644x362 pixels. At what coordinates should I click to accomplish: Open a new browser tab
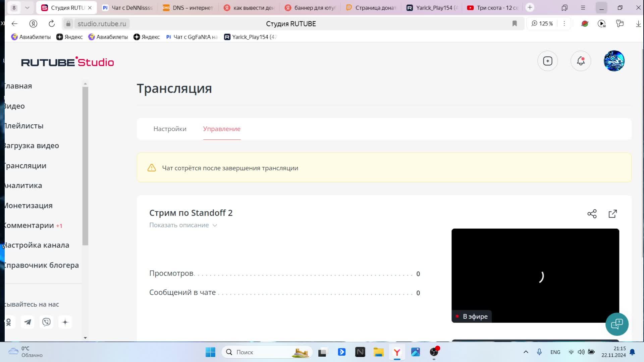coord(530,7)
